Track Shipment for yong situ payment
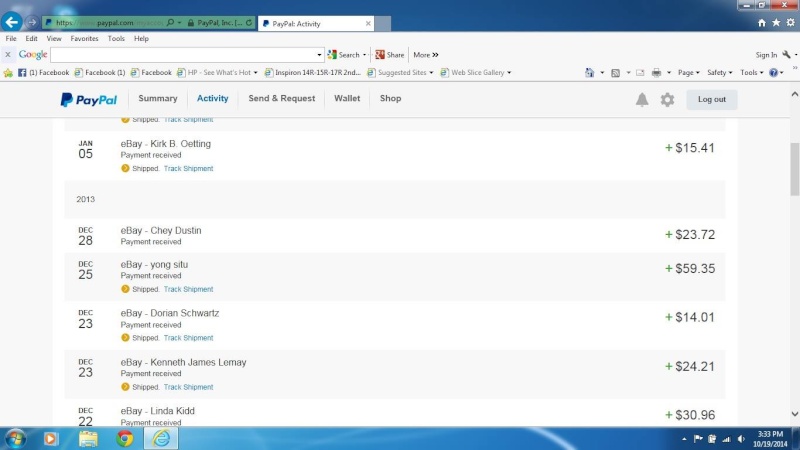 [x=188, y=289]
